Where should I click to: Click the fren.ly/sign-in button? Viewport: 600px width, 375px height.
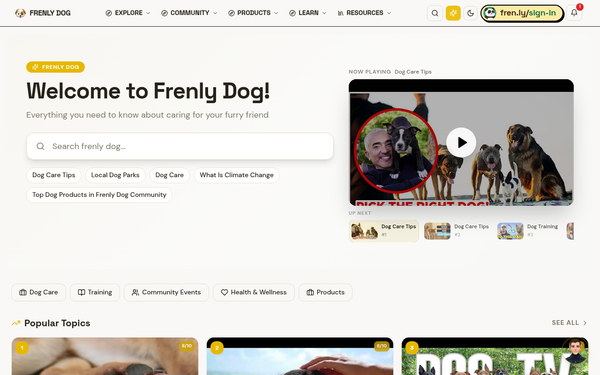(x=522, y=13)
